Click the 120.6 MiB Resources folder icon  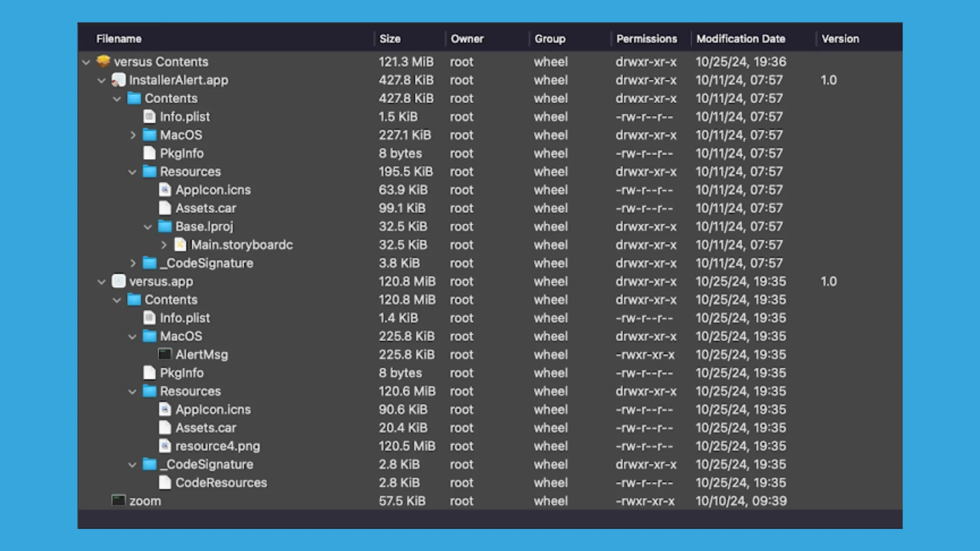(x=149, y=391)
